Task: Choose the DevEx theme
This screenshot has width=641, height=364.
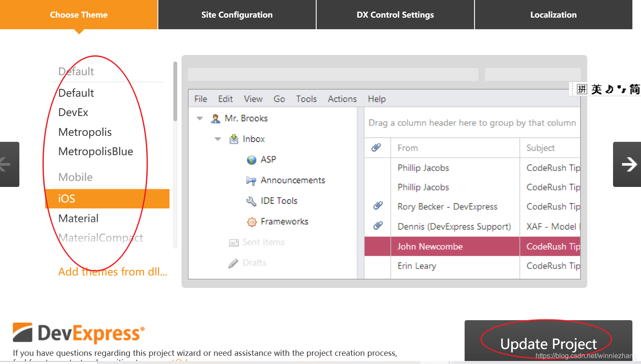Action: [73, 112]
